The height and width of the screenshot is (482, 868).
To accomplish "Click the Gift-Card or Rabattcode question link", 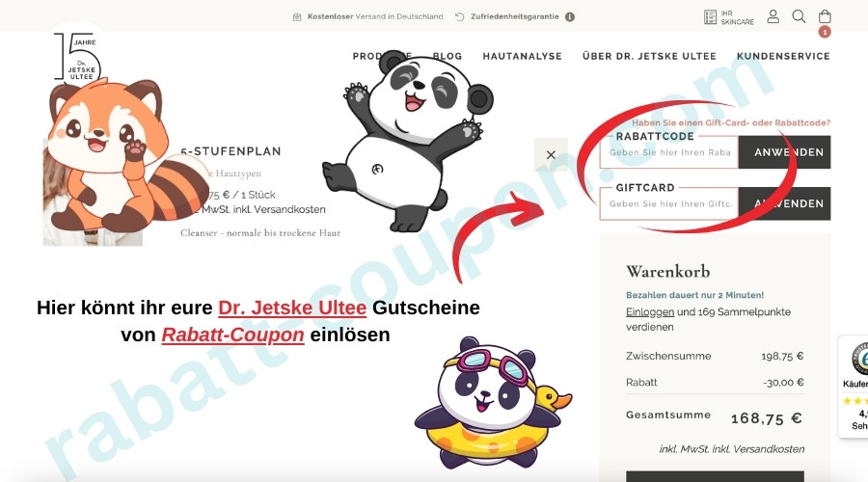I will click(731, 122).
